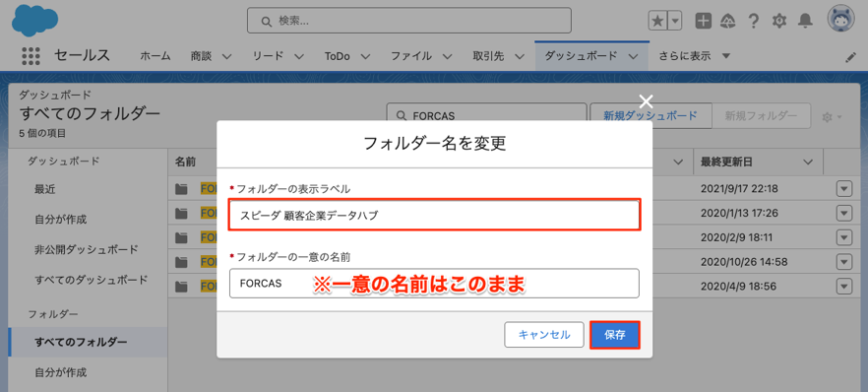Image resolution: width=868 pixels, height=392 pixels.
Task: Click the Salesforce cloud logo
Action: [x=34, y=20]
